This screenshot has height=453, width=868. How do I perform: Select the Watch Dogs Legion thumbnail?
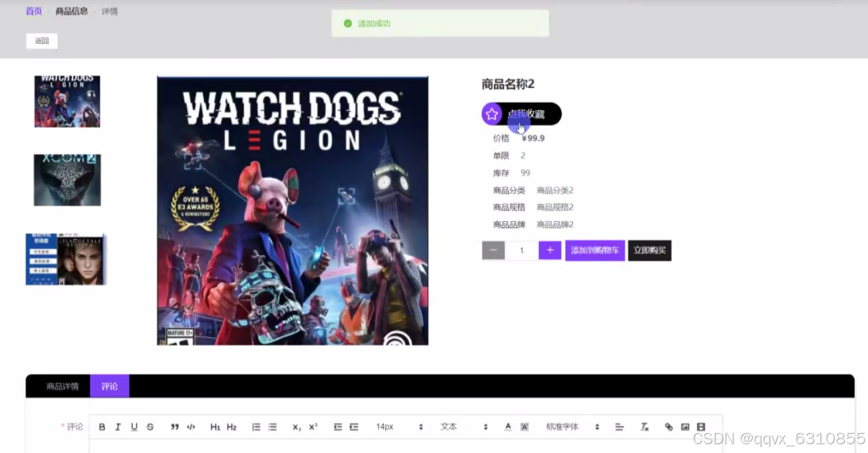(67, 102)
